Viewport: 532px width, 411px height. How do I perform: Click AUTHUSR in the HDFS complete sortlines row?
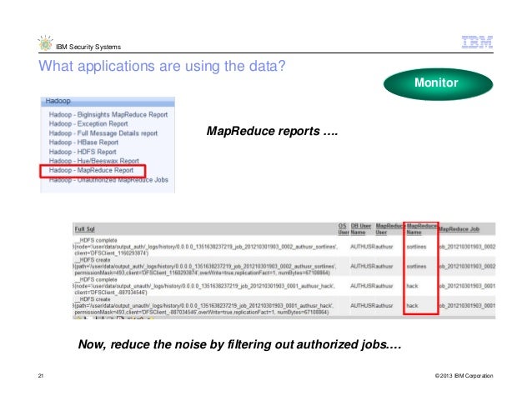[363, 247]
